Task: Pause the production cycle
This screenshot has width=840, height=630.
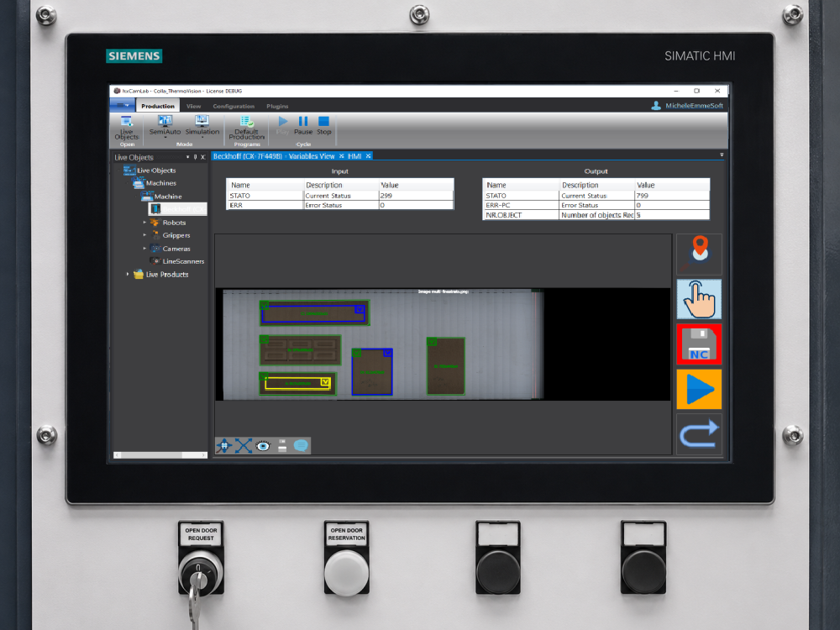Action: click(x=302, y=125)
